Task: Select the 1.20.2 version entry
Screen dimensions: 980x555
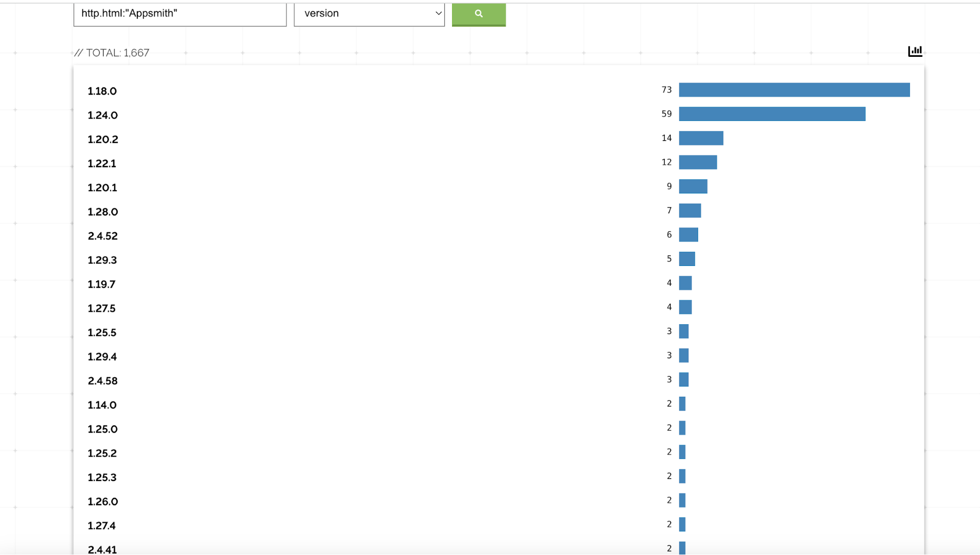Action: click(102, 140)
